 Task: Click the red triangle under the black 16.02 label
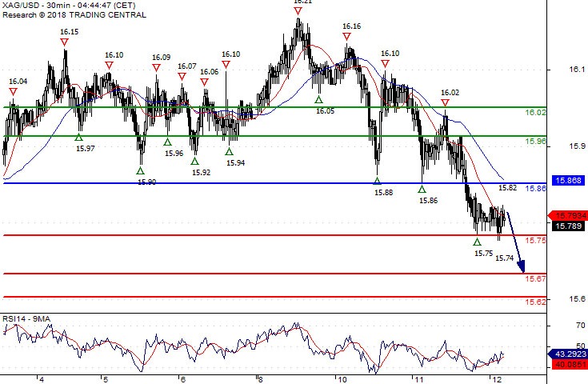click(445, 102)
